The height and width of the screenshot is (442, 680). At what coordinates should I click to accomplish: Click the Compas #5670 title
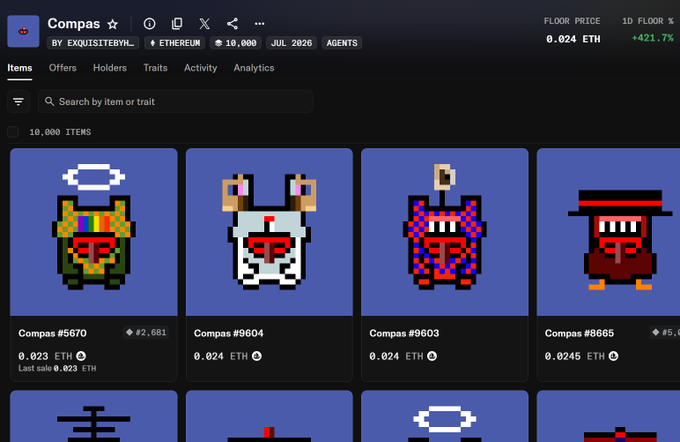(x=52, y=333)
